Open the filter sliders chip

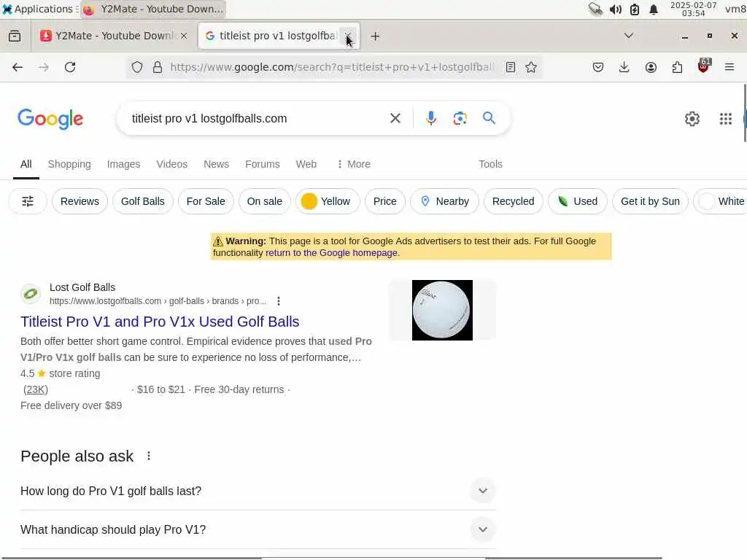(x=28, y=201)
